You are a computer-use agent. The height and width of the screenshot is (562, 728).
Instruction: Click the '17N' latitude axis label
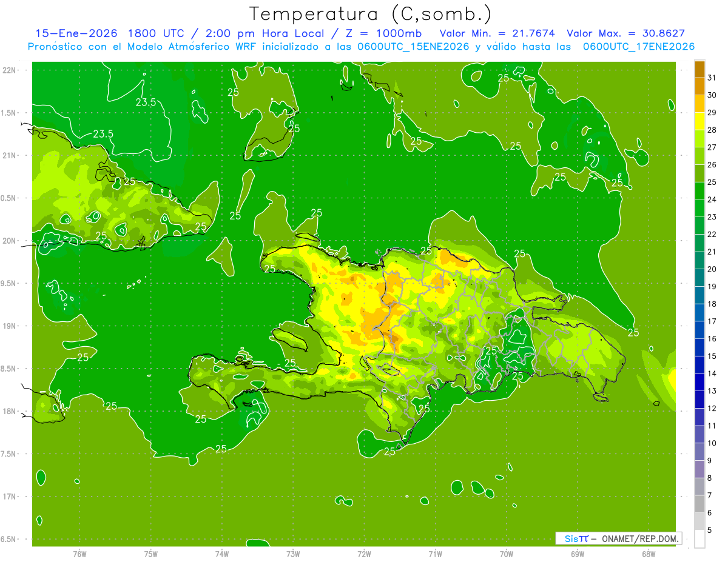9,497
